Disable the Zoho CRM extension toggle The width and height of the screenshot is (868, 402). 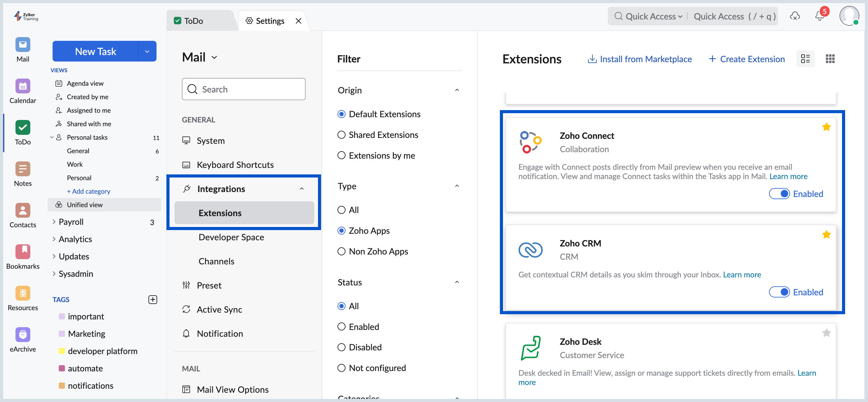click(x=779, y=292)
